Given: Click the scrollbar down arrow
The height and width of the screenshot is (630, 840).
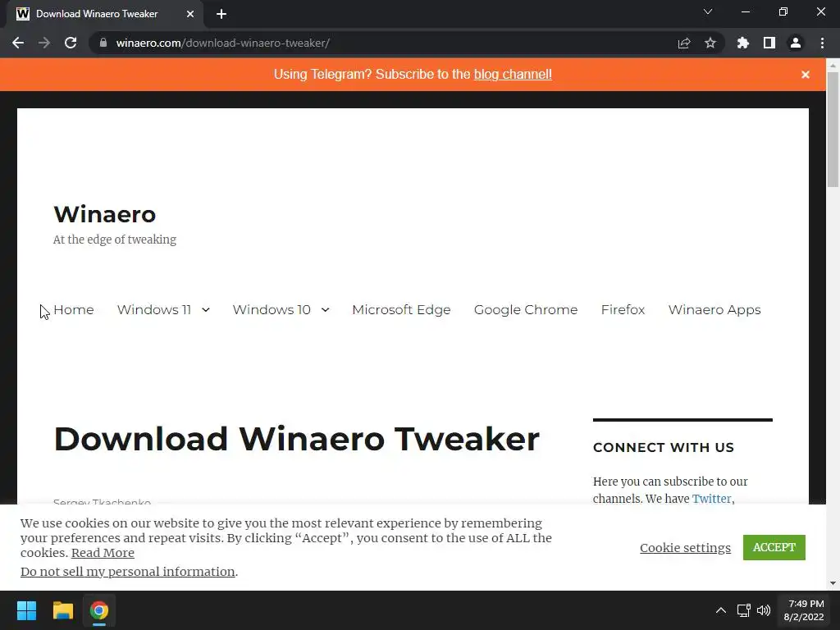Looking at the screenshot, I should pos(833,583).
